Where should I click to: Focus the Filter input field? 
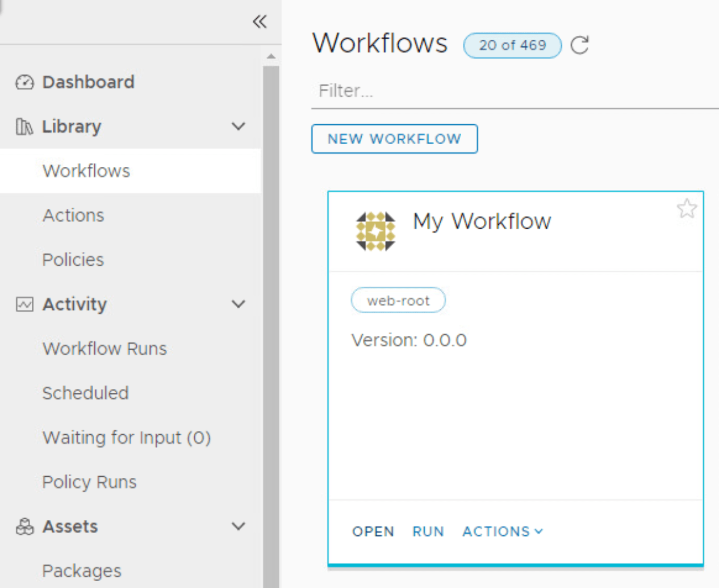point(515,91)
